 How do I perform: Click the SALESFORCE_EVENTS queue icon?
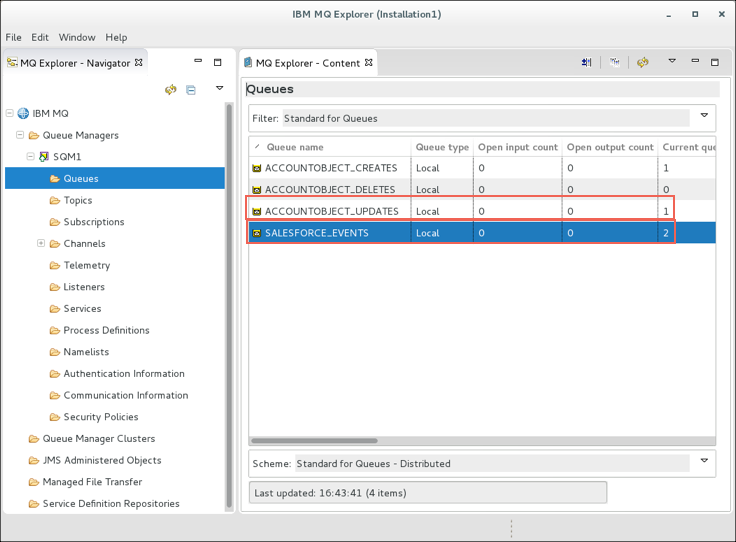pyautogui.click(x=257, y=233)
